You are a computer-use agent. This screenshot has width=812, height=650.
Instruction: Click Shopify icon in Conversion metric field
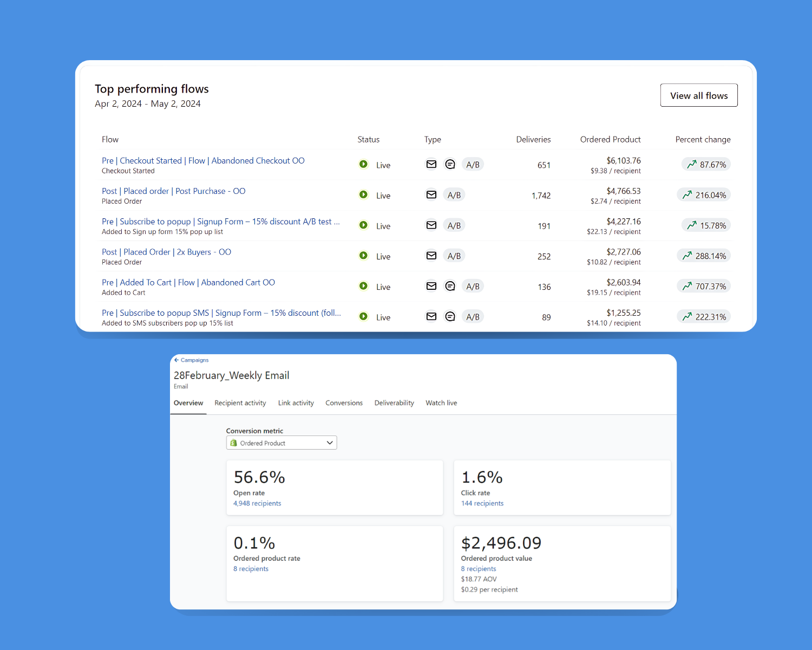(234, 443)
